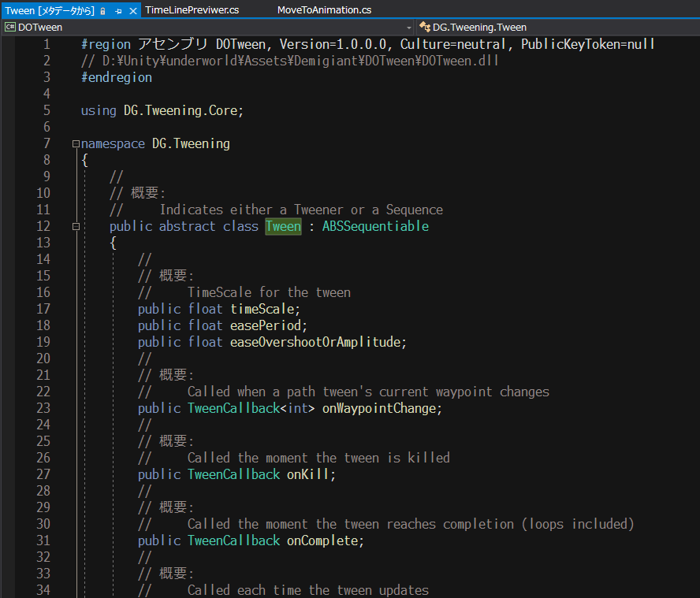Click TweenCallback type on the onKill line

233,474
